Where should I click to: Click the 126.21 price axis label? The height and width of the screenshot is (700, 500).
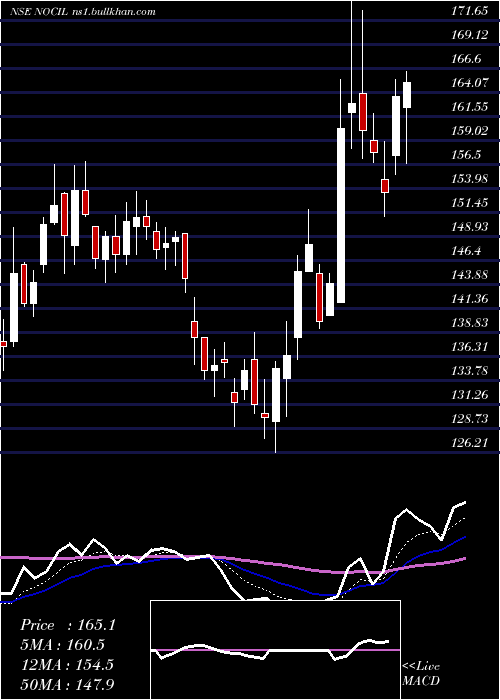click(469, 444)
